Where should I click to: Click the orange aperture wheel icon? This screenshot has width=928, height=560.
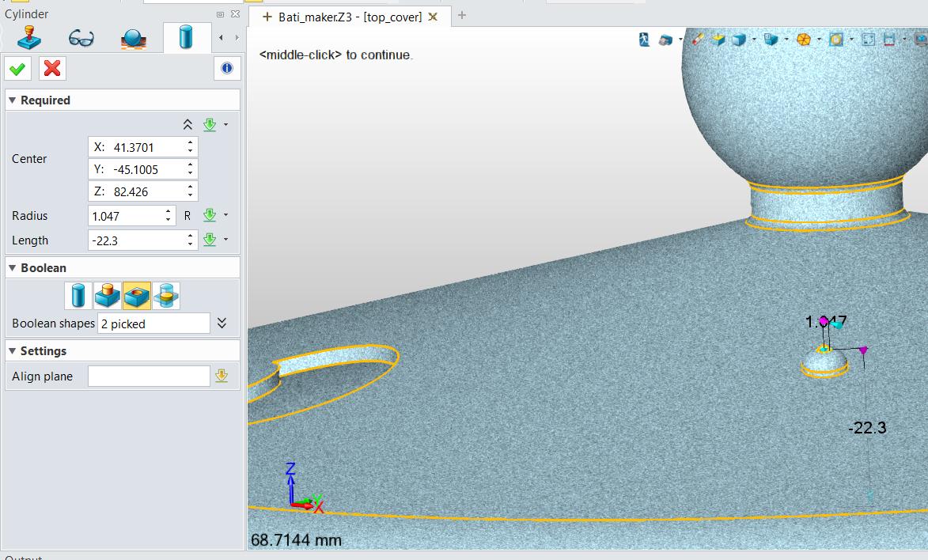tap(803, 40)
